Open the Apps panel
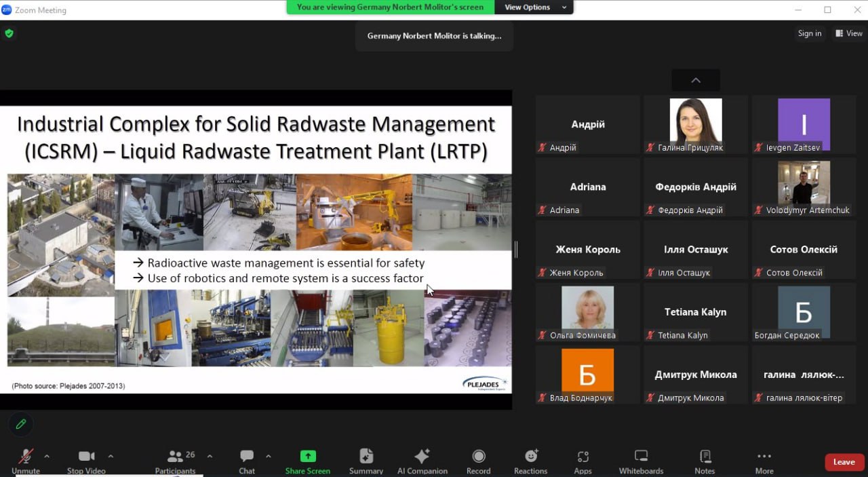868x477 pixels. tap(583, 461)
